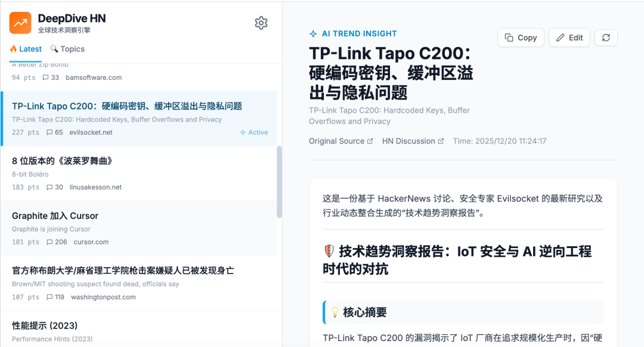The width and height of the screenshot is (644, 347).
Task: Click the 技术趋势洞察报告 heading
Action: pos(457,260)
